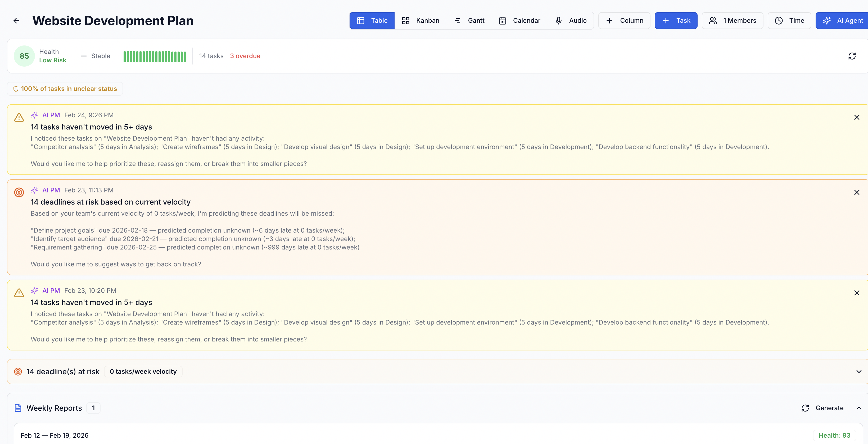Image resolution: width=868 pixels, height=444 pixels.
Task: Switch to the Table tab
Action: 372,21
